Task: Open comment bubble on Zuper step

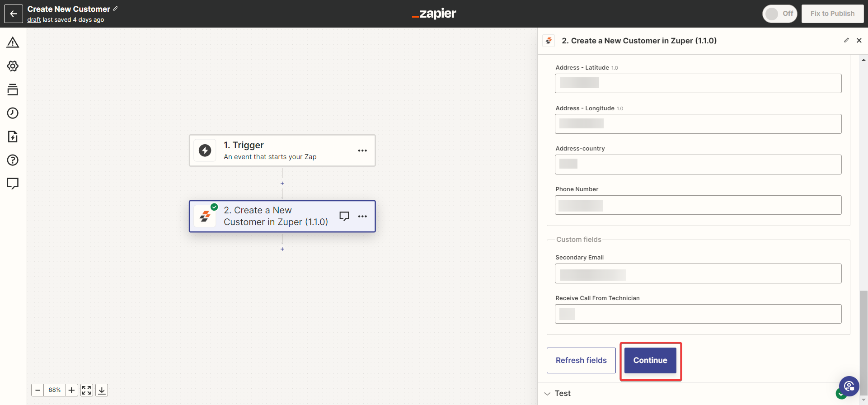Action: pyautogui.click(x=344, y=216)
